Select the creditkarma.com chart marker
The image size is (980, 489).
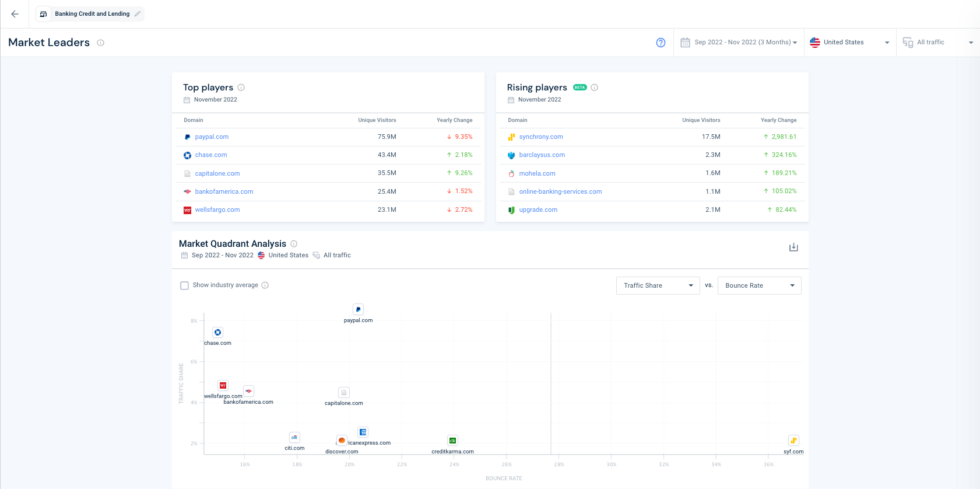click(452, 441)
